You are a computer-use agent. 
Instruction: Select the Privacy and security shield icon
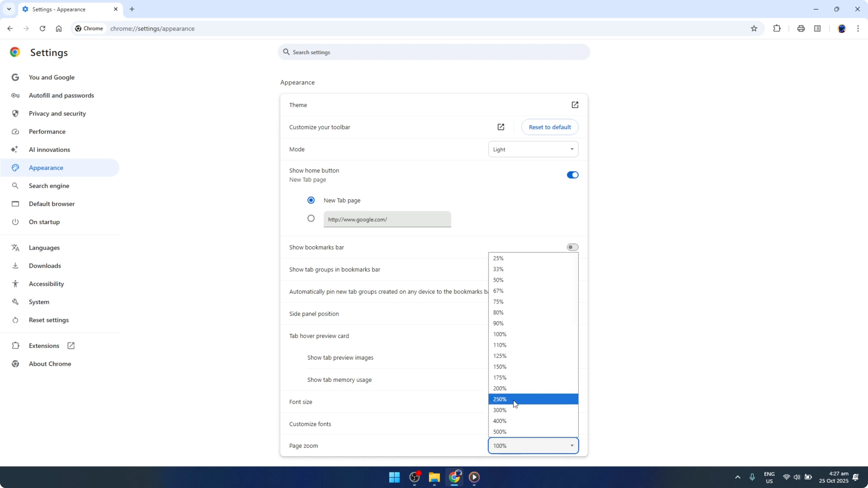tap(15, 113)
